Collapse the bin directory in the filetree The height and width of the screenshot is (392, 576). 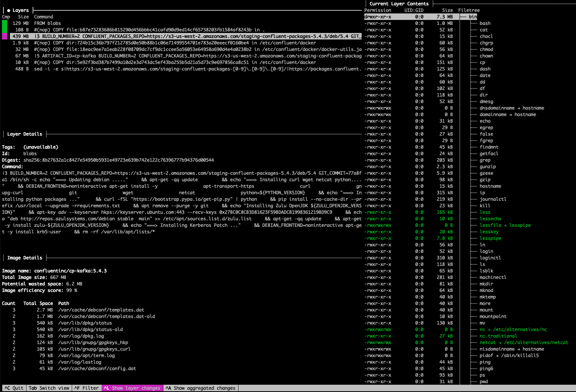pyautogui.click(x=473, y=16)
